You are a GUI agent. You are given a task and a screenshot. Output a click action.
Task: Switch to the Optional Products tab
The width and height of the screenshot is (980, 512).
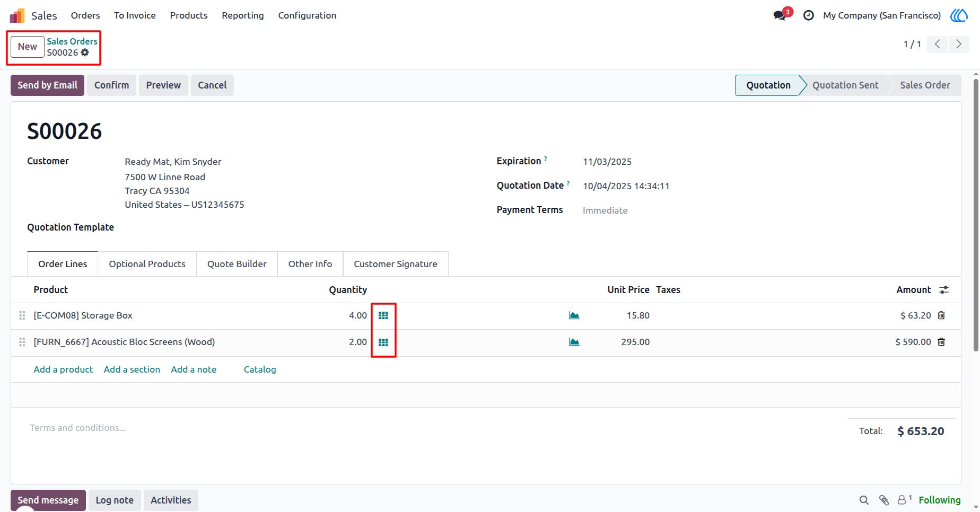coord(147,264)
